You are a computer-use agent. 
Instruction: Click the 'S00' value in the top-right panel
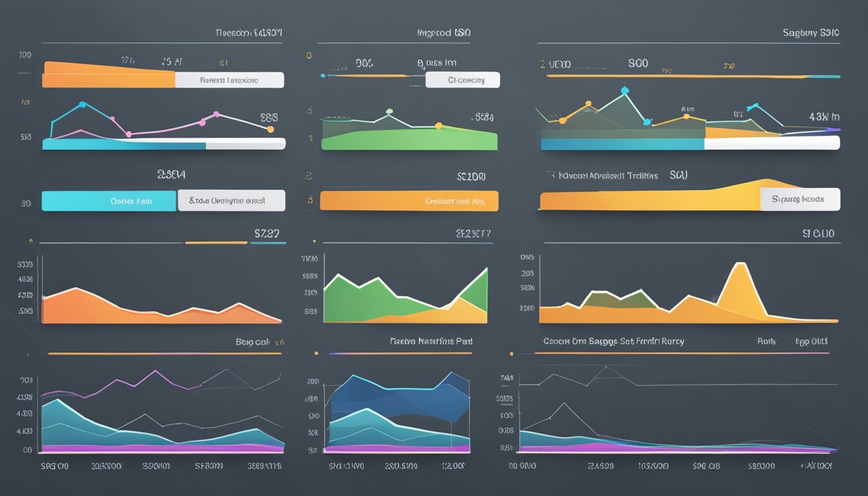pyautogui.click(x=637, y=64)
